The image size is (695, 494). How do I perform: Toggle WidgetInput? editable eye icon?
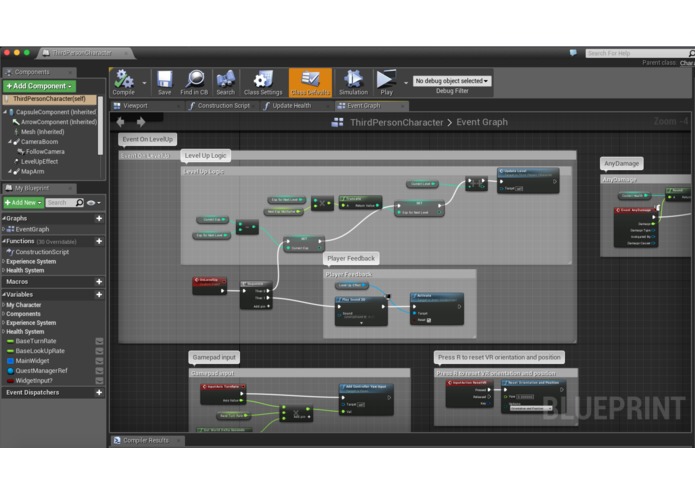pos(99,381)
